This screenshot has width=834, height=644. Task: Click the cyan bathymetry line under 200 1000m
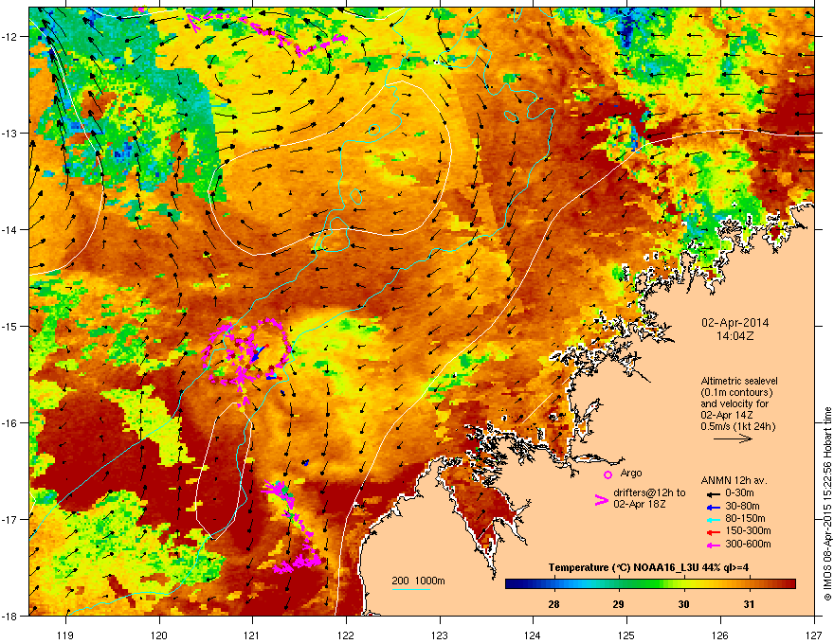pyautogui.click(x=410, y=589)
